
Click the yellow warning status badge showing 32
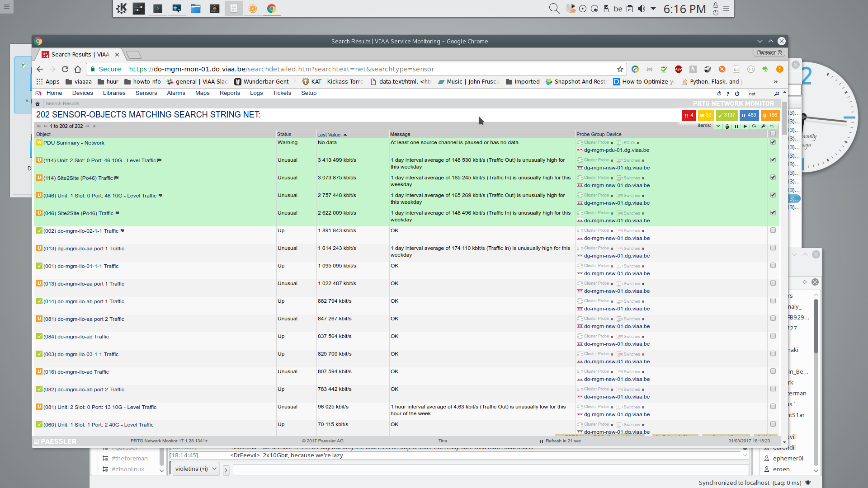click(706, 115)
